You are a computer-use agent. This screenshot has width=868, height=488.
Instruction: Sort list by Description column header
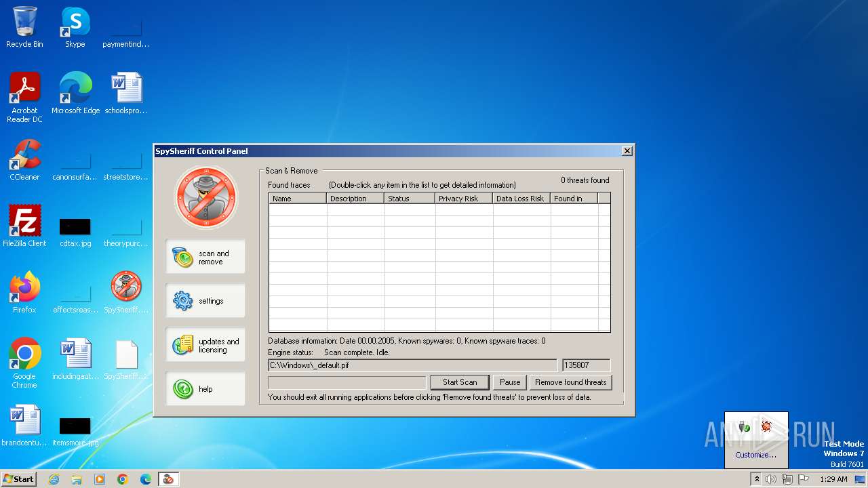[x=356, y=199]
